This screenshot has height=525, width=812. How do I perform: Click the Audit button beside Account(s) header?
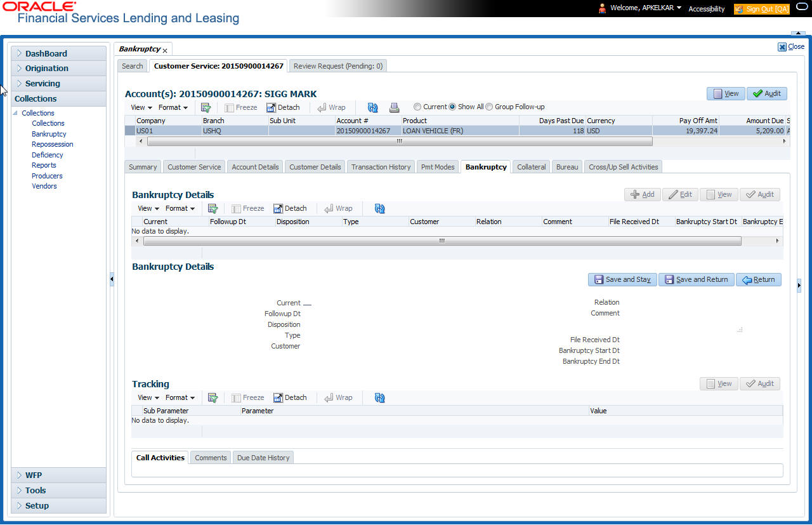tap(767, 93)
